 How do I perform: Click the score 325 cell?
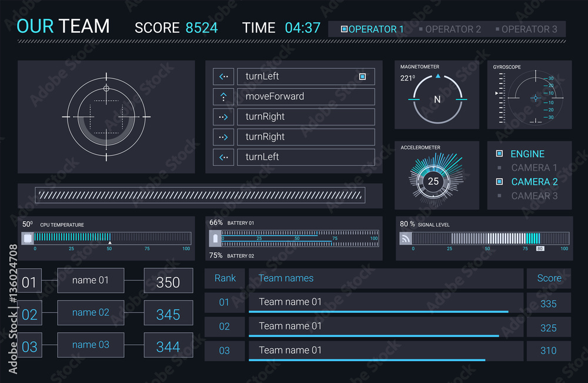(x=549, y=328)
